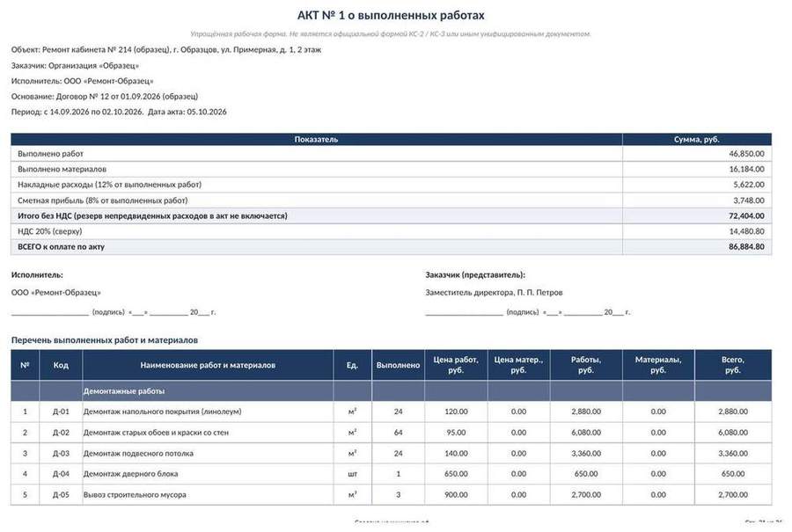Viewport: 792px width, 532px height.
Task: Click work price 95.00 in Д-02 row
Action: (456, 433)
